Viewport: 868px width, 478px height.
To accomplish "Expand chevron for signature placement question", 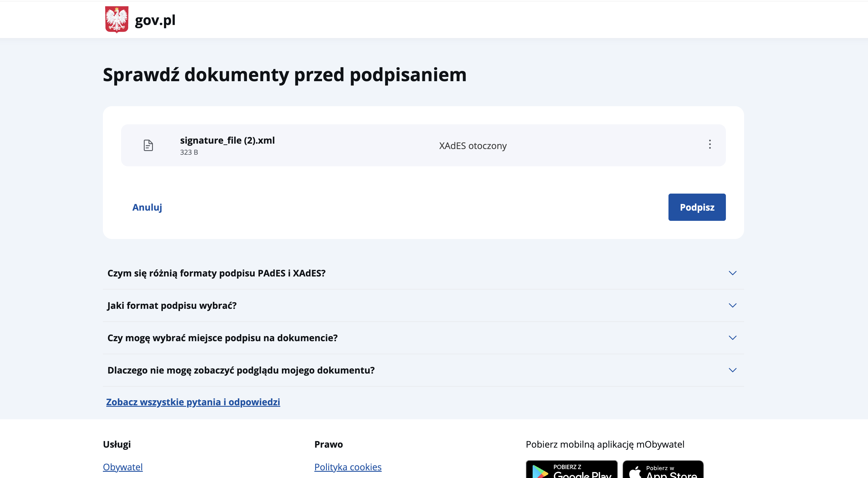I will click(x=732, y=337).
